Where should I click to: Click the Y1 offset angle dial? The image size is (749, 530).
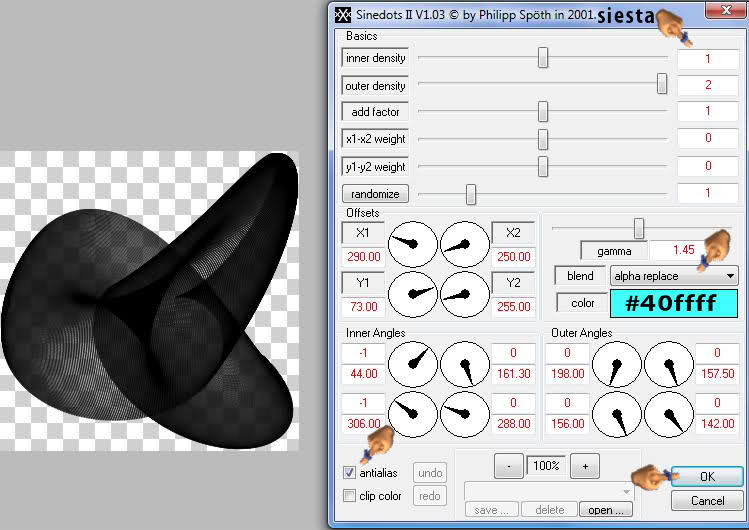point(413,294)
